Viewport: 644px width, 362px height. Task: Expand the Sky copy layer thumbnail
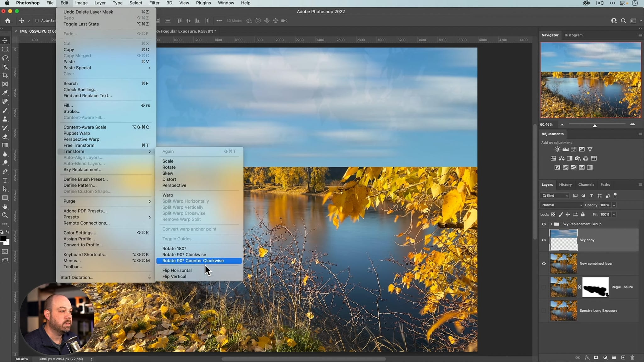pos(563,240)
